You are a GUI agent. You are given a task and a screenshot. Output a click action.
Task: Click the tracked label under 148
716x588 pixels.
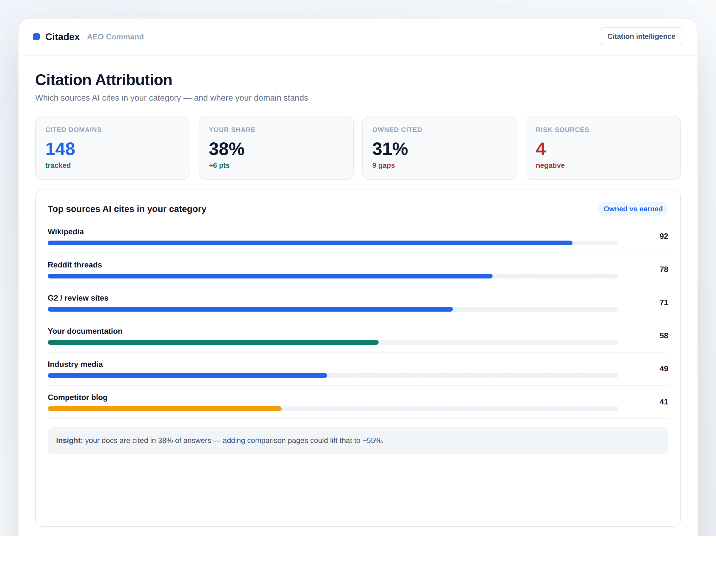tap(58, 165)
